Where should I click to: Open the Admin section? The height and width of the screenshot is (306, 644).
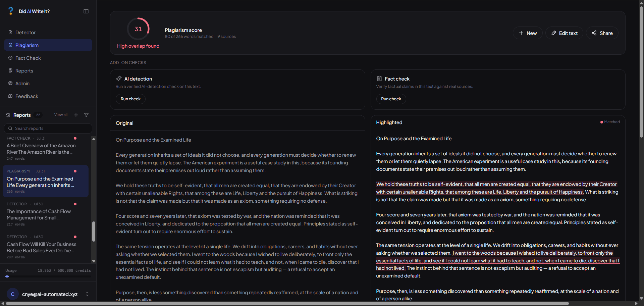coord(48,84)
